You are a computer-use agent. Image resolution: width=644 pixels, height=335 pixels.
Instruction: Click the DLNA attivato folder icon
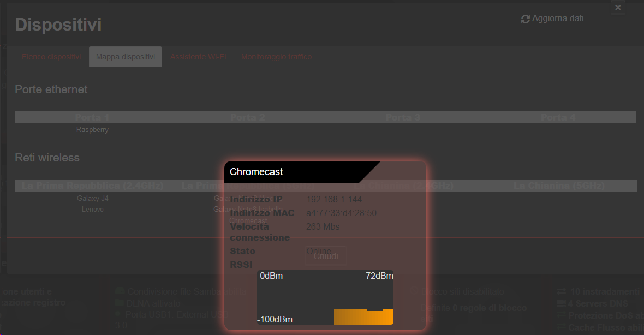coord(119,303)
